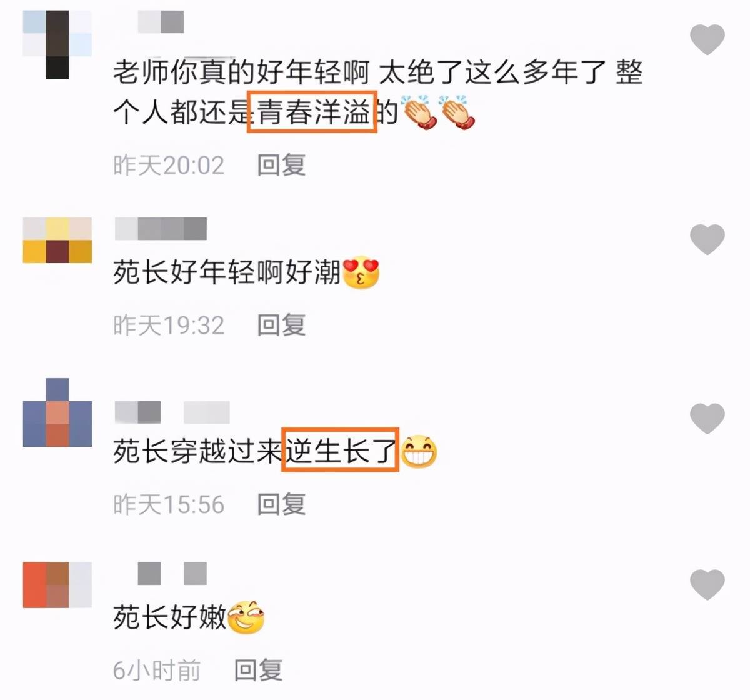Select the highlighted 逆生长了 text

pyautogui.click(x=341, y=449)
